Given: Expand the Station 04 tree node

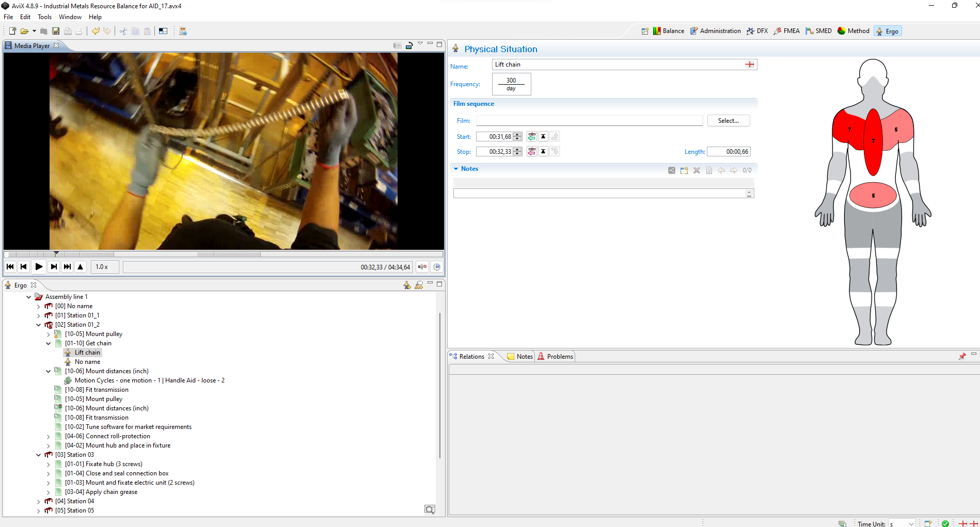Looking at the screenshot, I should point(39,502).
